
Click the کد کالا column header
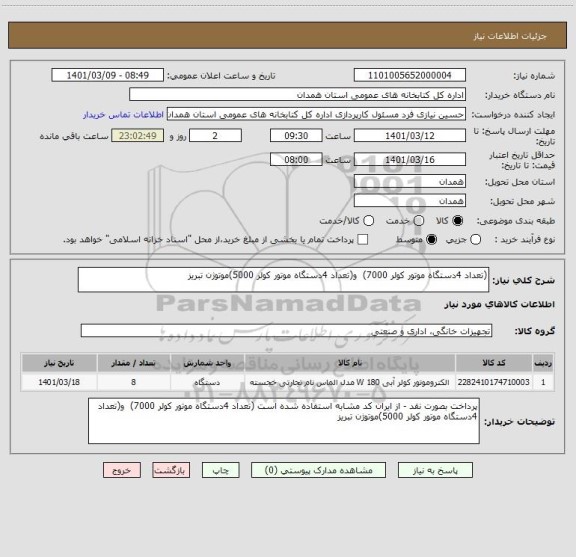click(494, 363)
